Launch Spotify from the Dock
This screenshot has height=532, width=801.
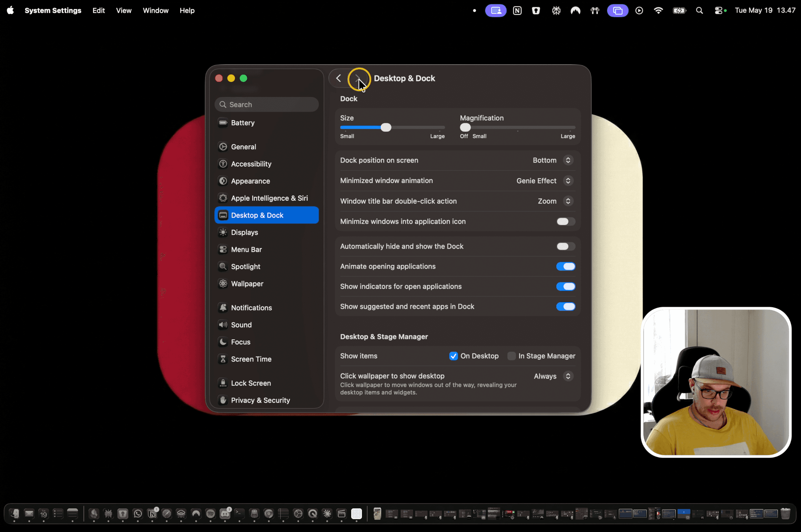[x=210, y=514]
